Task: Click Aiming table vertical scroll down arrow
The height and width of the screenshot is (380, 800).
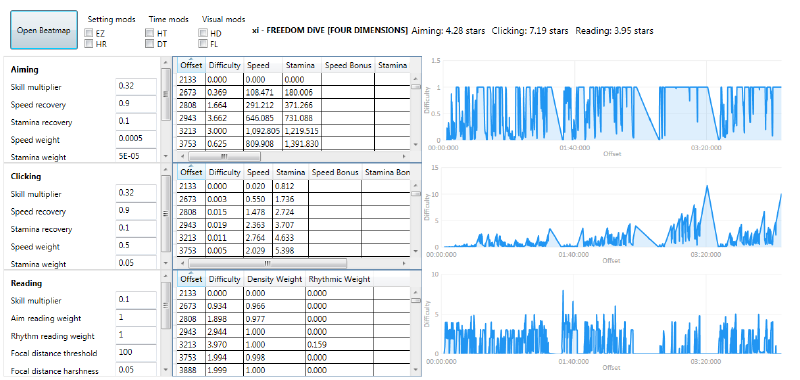Action: click(x=416, y=145)
